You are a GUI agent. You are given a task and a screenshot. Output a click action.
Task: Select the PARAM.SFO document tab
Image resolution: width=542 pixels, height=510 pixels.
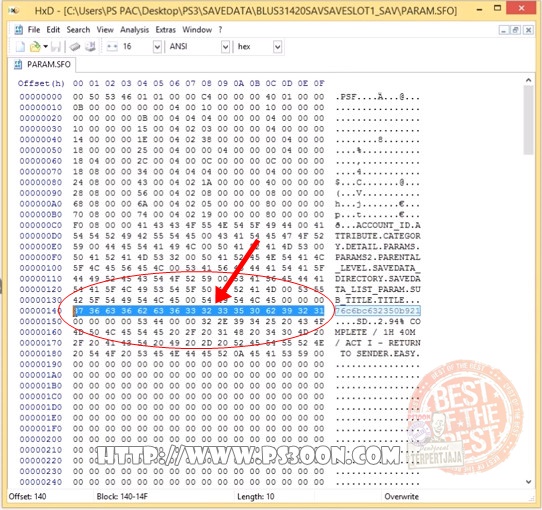42,64
